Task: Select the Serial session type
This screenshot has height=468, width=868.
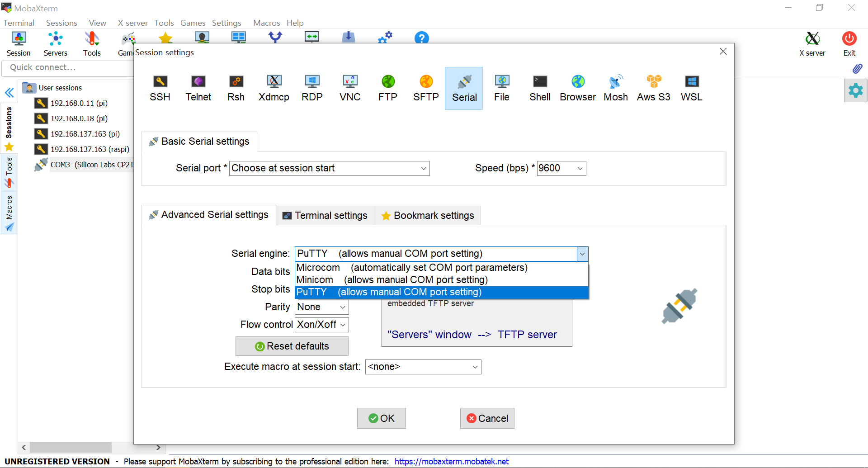Action: point(464,89)
